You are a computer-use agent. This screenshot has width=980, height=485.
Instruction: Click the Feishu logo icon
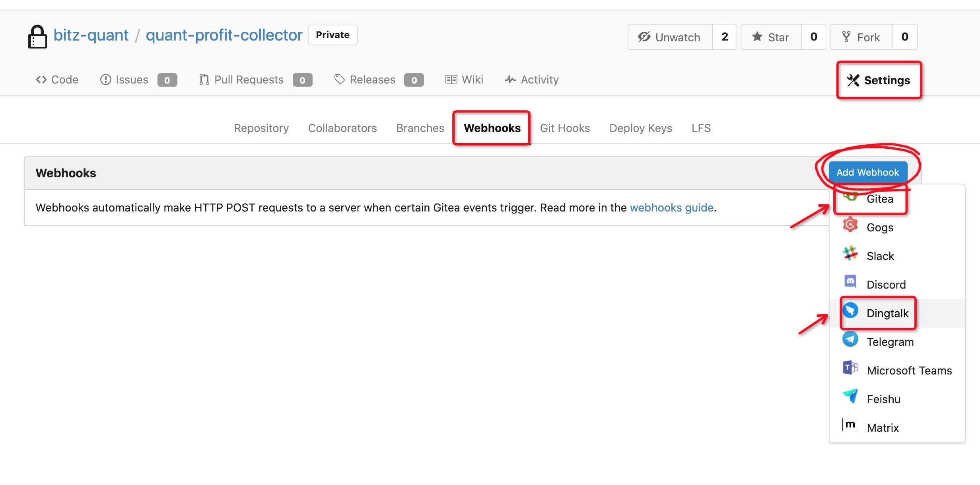pos(850,396)
